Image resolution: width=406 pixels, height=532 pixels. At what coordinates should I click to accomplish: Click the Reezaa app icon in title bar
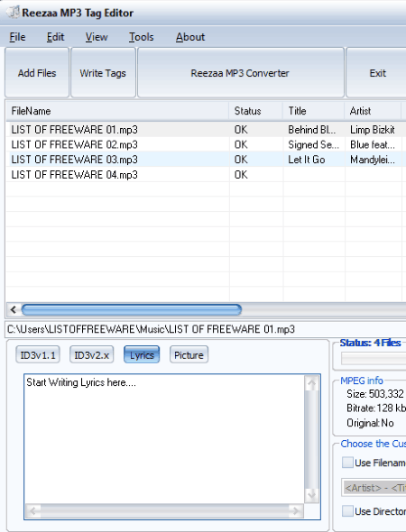(13, 13)
